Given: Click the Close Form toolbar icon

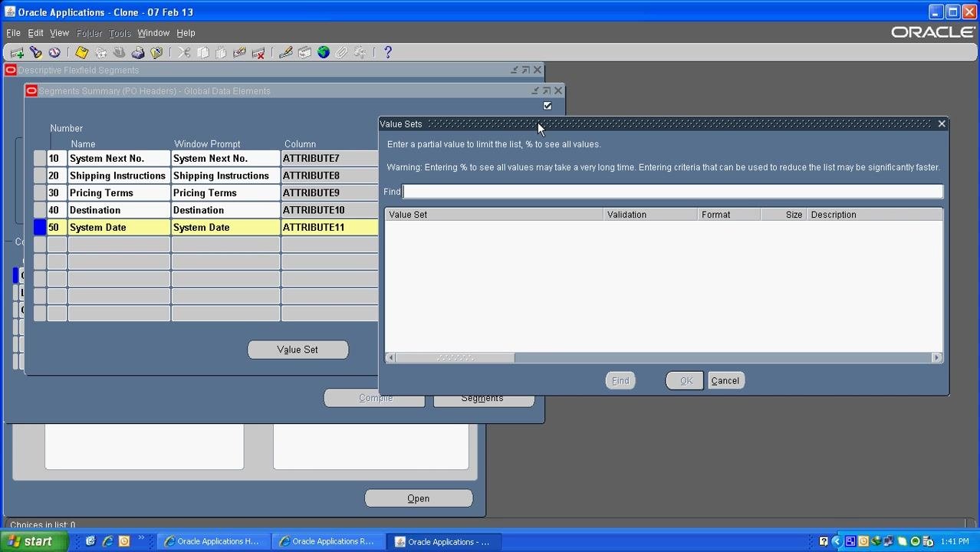Looking at the screenshot, I should pos(156,52).
